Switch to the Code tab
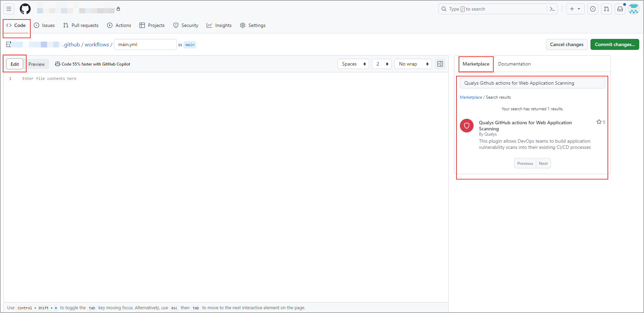The image size is (644, 313). tap(16, 25)
